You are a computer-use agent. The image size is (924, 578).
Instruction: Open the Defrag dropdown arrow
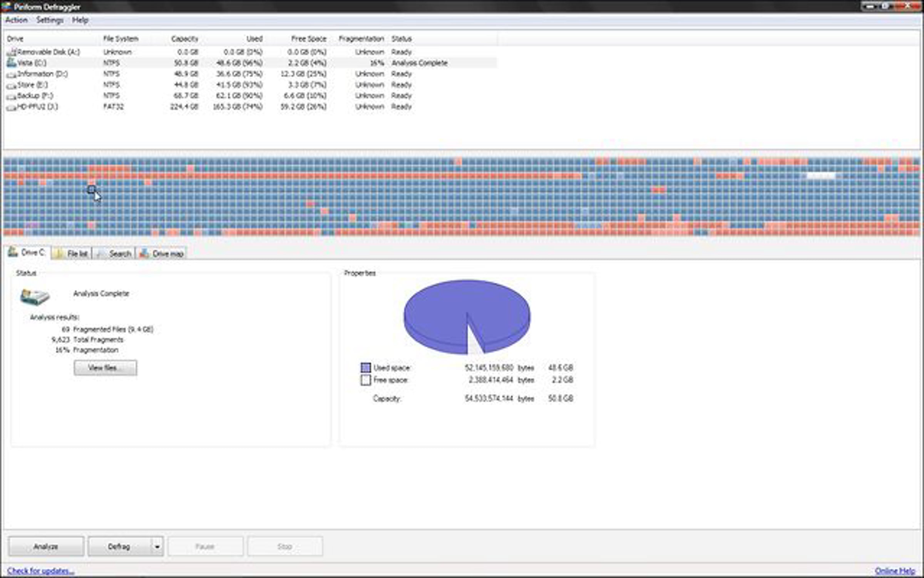(157, 546)
